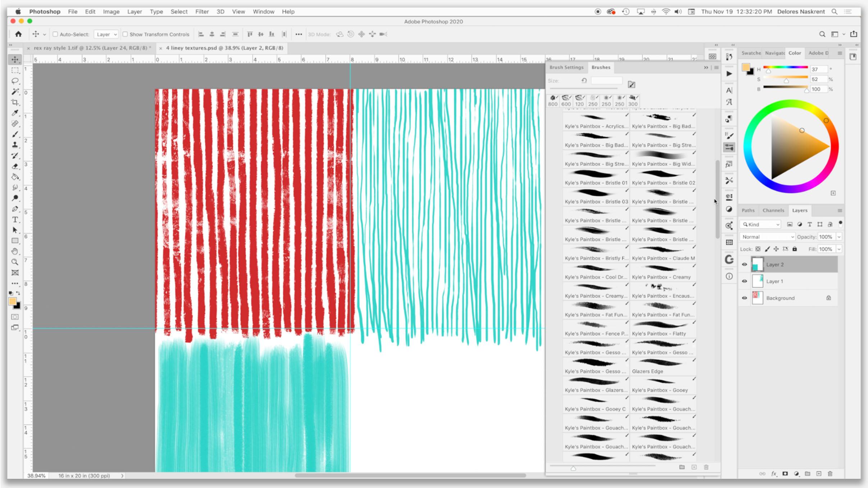The height and width of the screenshot is (488, 868).
Task: Select the History Brush tool
Action: 15,155
